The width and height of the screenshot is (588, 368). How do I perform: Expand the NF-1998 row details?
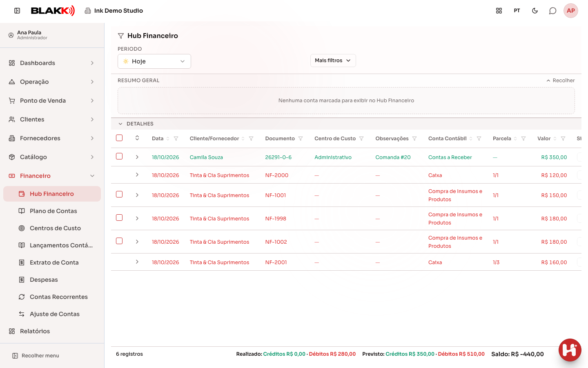(x=137, y=218)
